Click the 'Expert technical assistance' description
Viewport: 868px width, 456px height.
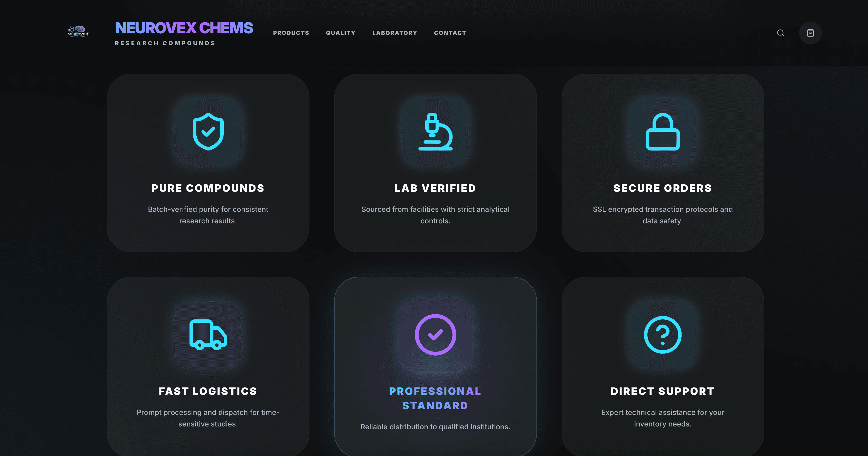663,418
